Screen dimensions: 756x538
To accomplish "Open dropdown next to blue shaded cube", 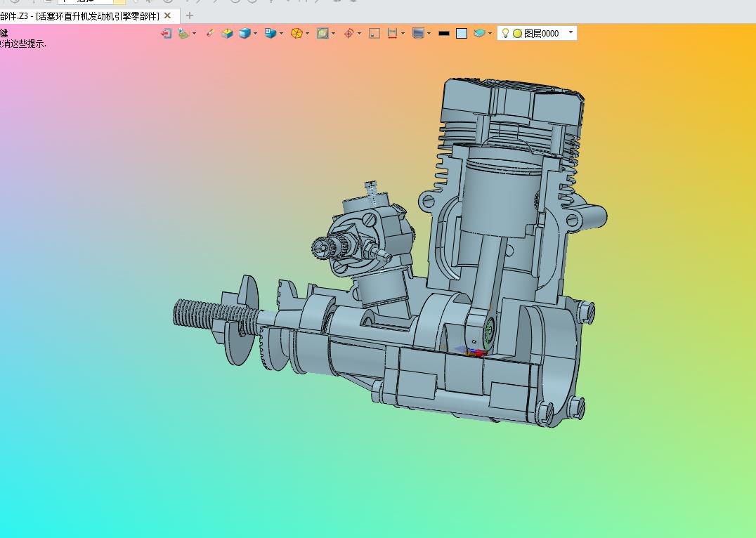I will point(255,33).
